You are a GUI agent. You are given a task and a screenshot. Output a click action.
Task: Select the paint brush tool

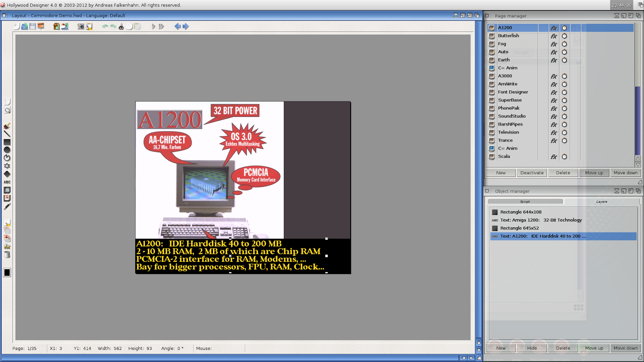(7, 126)
